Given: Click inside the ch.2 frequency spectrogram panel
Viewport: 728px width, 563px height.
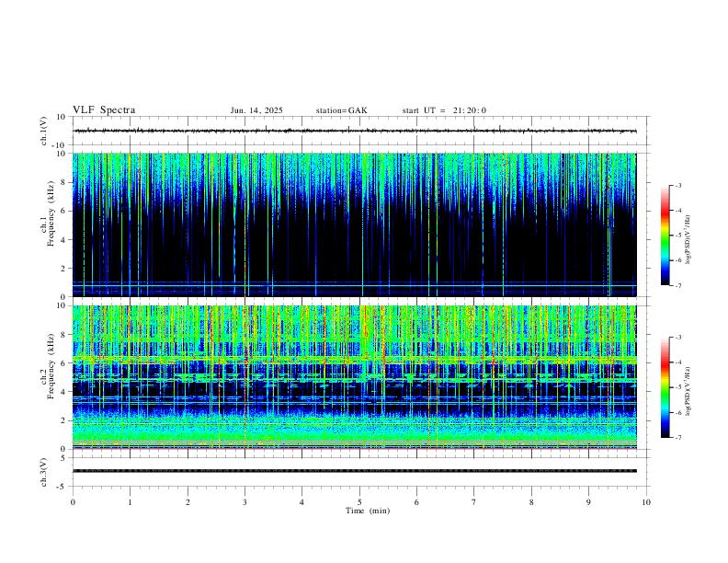Looking at the screenshot, I should 354,377.
